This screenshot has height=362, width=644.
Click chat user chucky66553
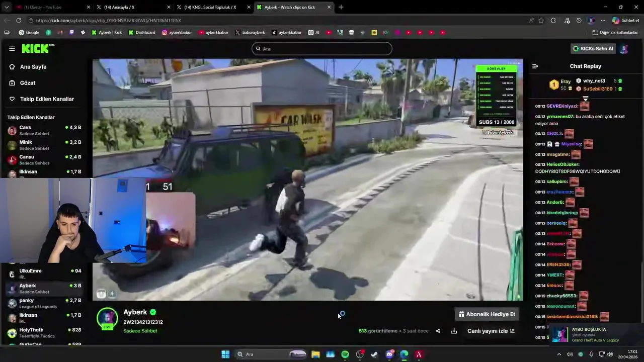tap(561, 296)
